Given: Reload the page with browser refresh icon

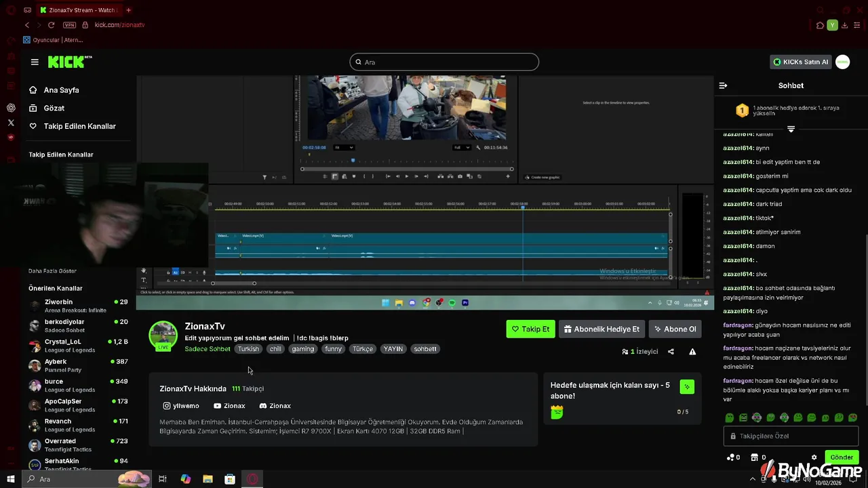Looking at the screenshot, I should 51,25.
